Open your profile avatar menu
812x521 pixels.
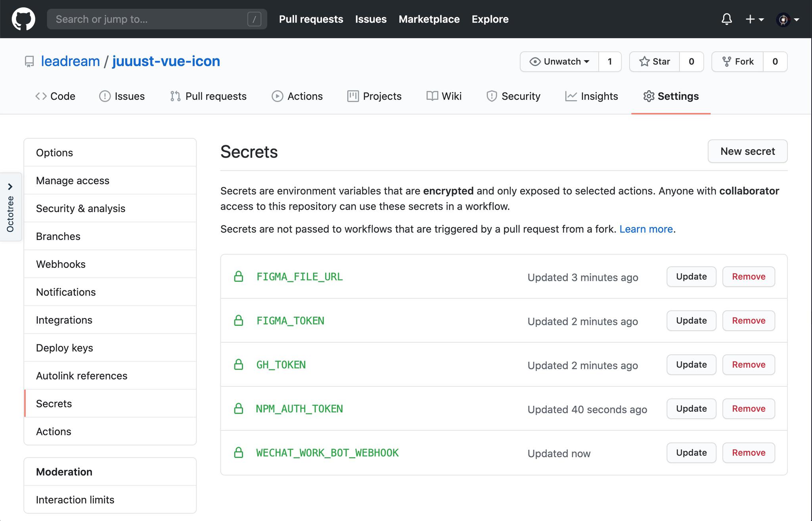[784, 19]
